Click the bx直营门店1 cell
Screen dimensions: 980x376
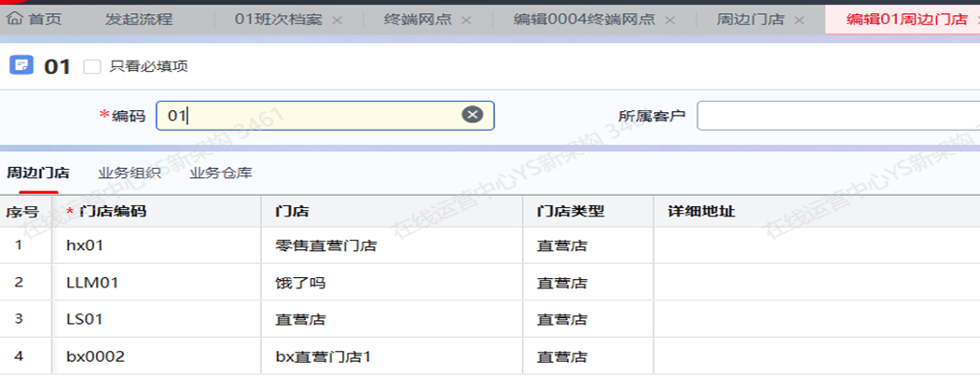click(x=323, y=356)
